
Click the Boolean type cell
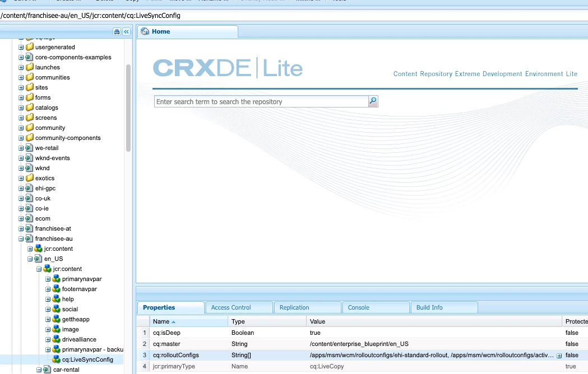tap(267, 333)
